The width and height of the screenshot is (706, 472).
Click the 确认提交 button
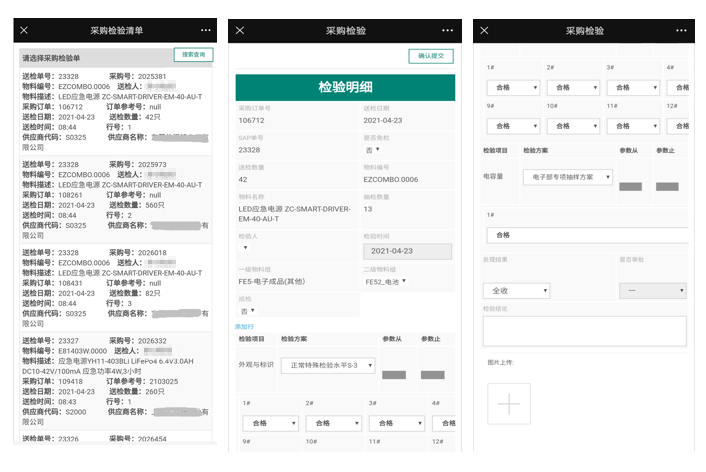(x=431, y=56)
